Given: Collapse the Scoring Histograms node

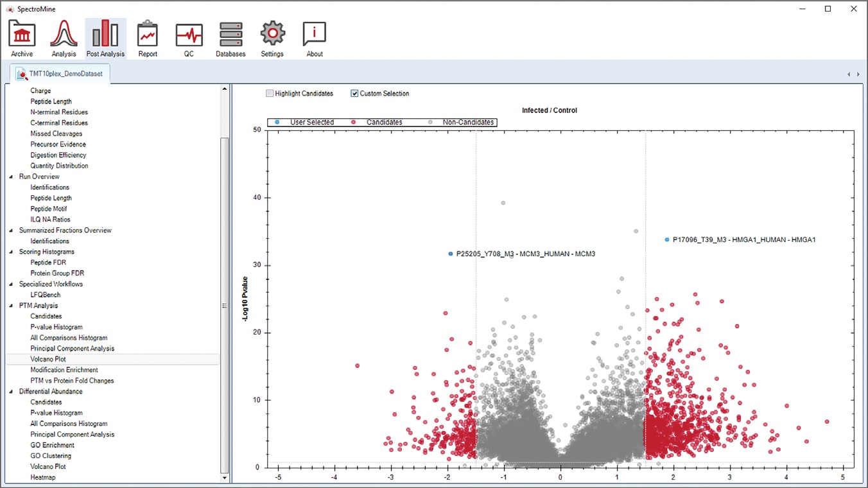Looking at the screenshot, I should click(11, 252).
